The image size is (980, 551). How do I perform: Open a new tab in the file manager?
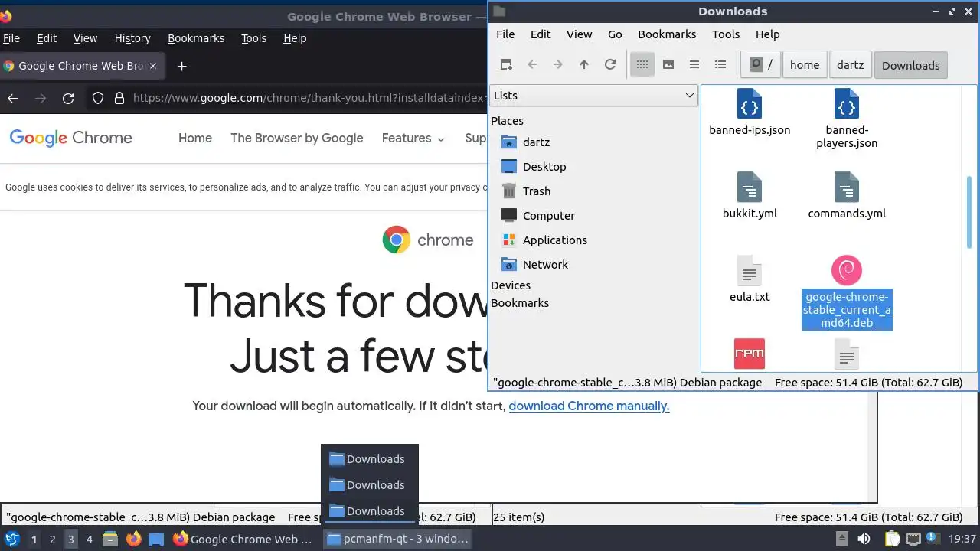pos(506,65)
